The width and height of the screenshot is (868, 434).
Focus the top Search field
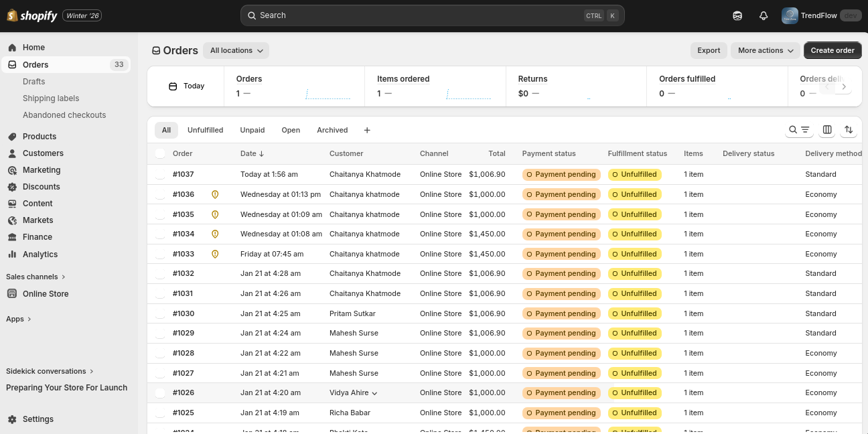click(x=433, y=15)
